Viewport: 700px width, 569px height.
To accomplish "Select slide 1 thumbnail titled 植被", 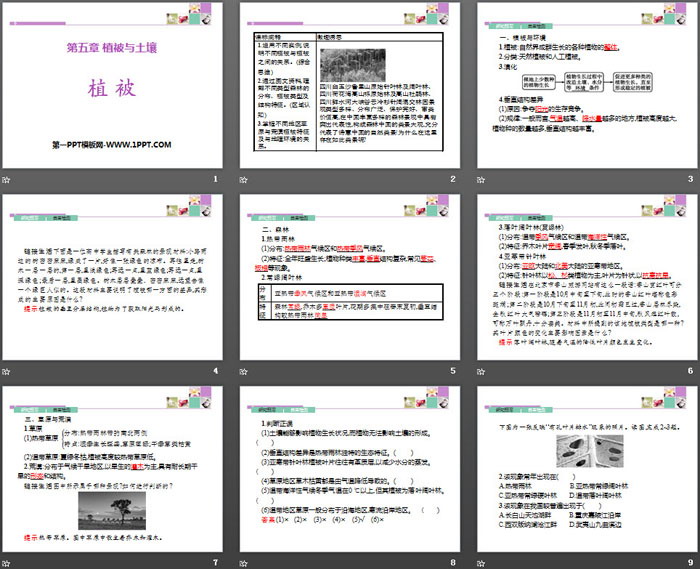I will coord(112,86).
